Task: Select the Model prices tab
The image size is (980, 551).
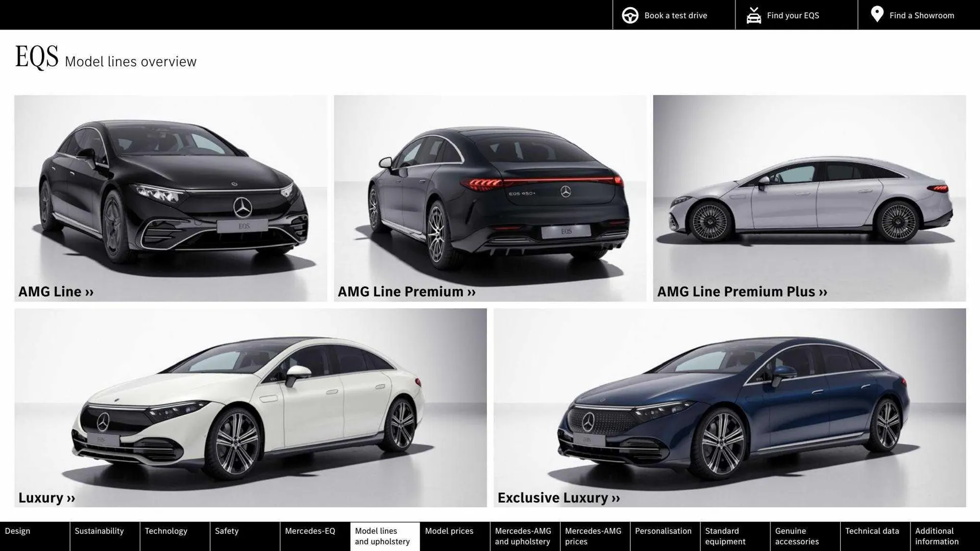Action: (449, 531)
